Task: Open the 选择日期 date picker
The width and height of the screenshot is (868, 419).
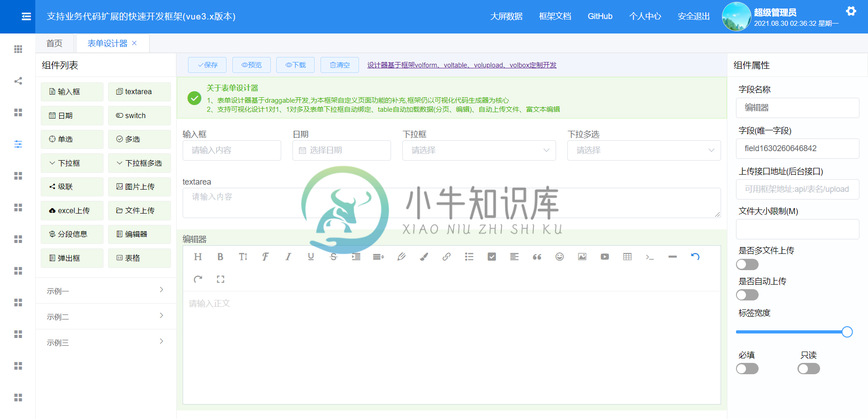Action: click(342, 150)
